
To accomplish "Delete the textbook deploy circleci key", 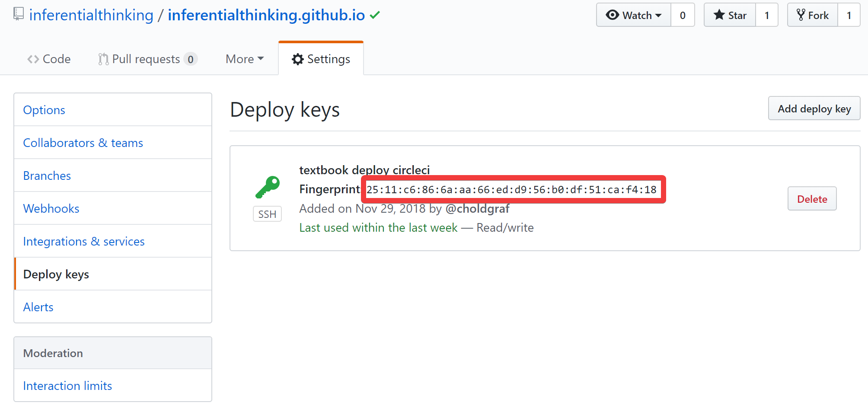I will pyautogui.click(x=812, y=199).
